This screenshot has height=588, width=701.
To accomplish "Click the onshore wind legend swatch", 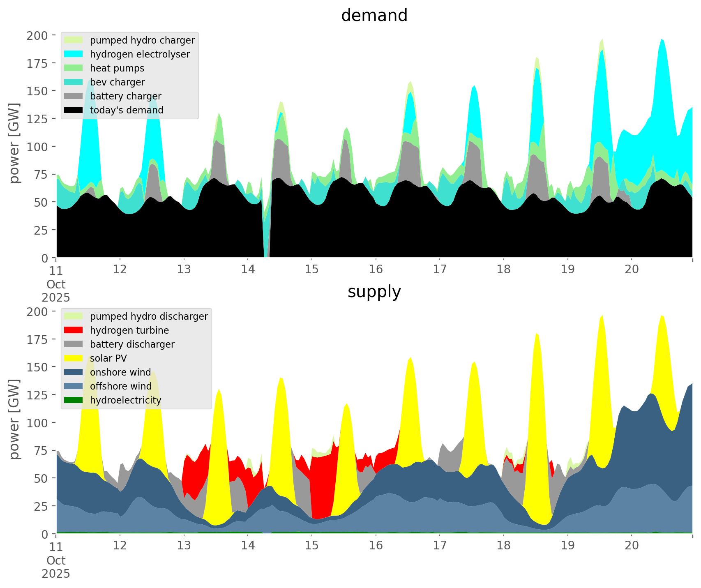I will coord(74,372).
